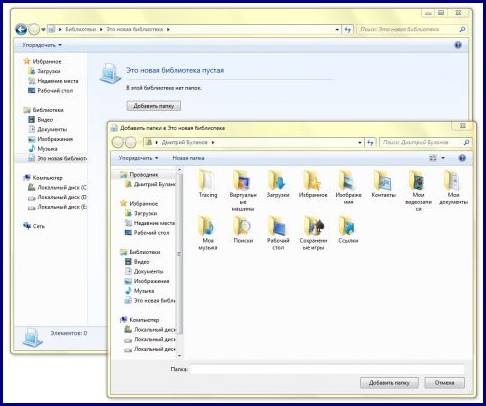Select Избранное in the main window sidebar
The width and height of the screenshot is (486, 406).
(42, 61)
